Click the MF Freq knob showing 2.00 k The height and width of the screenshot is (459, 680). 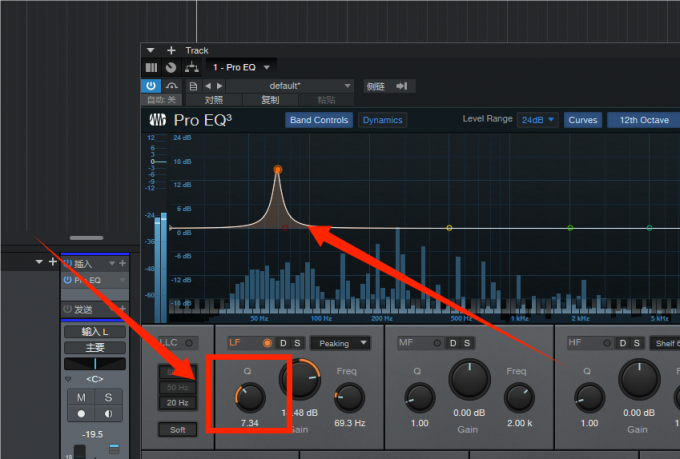pyautogui.click(x=519, y=397)
